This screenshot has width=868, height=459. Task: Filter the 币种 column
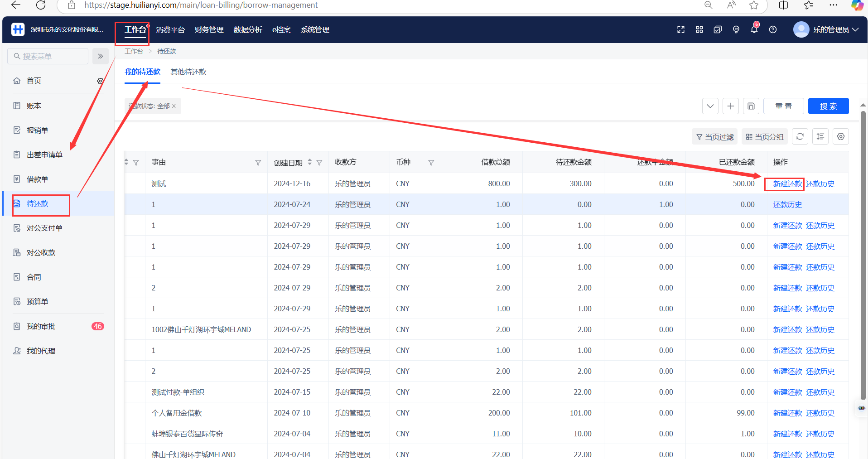tap(431, 163)
